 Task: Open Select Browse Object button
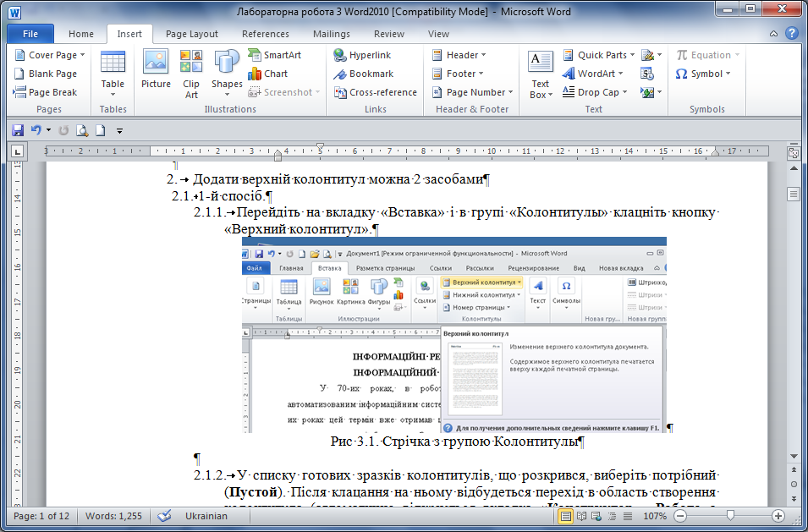point(794,485)
